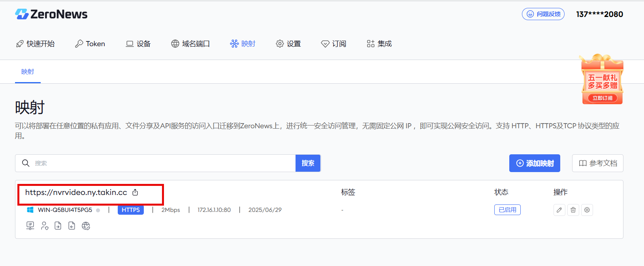Click the magnifier icon in the search box

coord(26,163)
